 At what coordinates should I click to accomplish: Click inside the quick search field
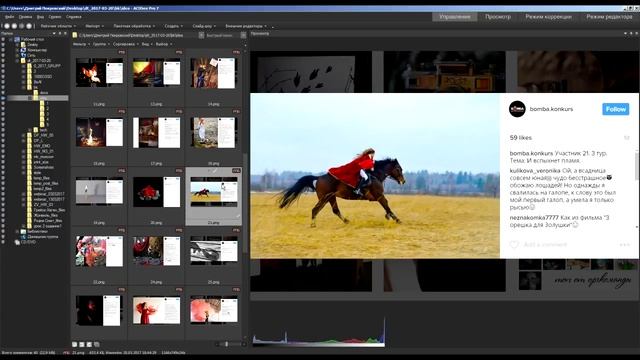pyautogui.click(x=222, y=36)
